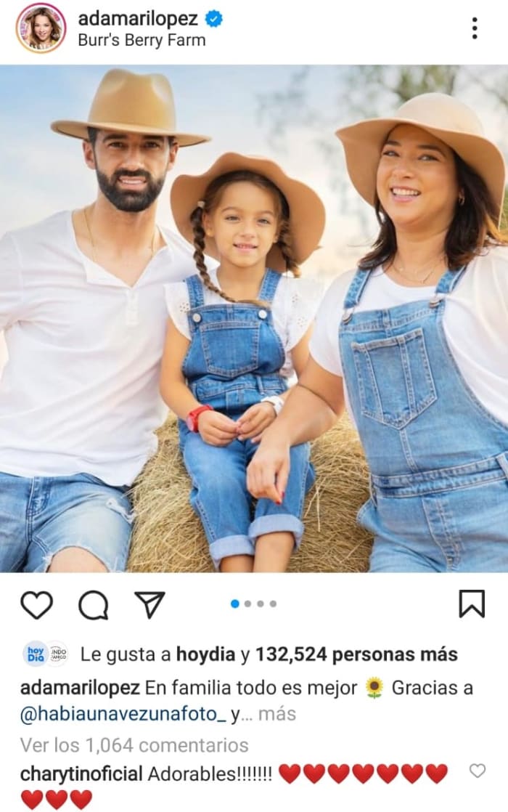
Task: Open Burr's Berry Farm location
Action: pos(142,41)
